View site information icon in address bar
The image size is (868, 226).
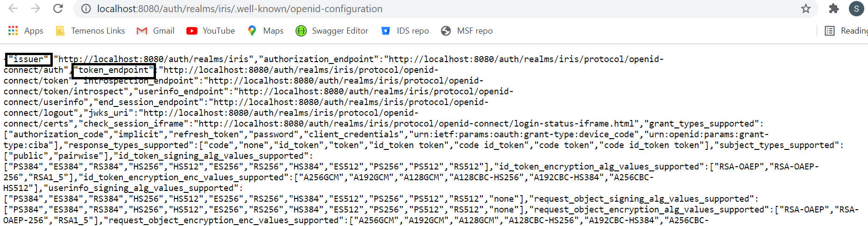coord(86,9)
